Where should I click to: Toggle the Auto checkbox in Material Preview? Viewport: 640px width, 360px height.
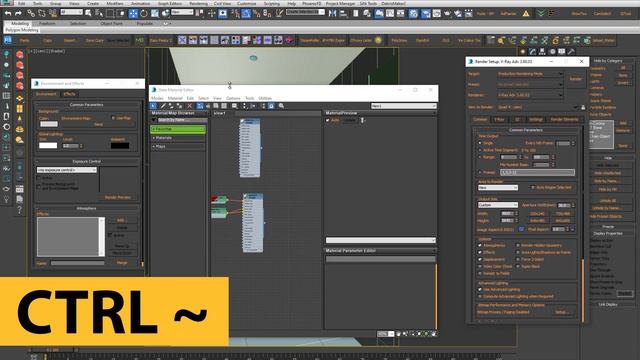pos(328,120)
